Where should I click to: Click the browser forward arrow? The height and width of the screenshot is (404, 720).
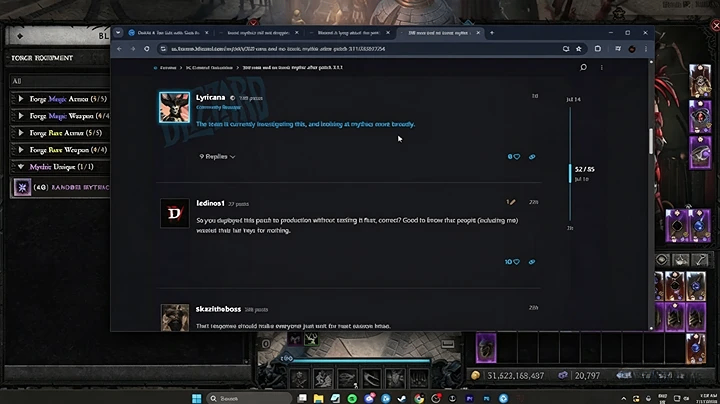click(x=133, y=49)
